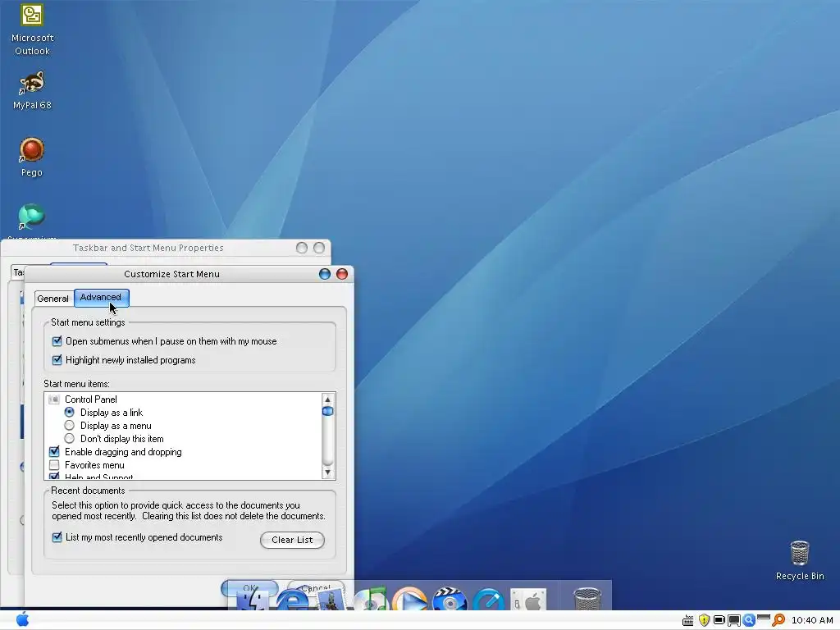Click the keyboard icon in system tray
This screenshot has width=840, height=630.
(688, 620)
